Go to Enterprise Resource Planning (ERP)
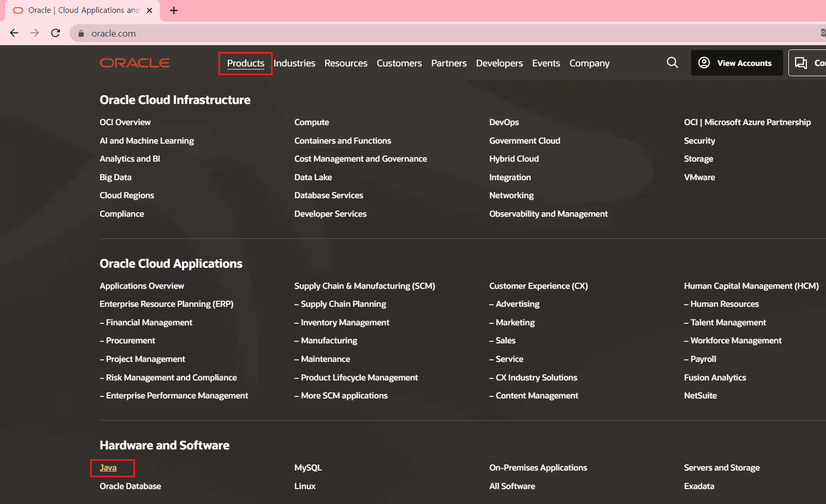This screenshot has height=504, width=826. coord(166,304)
